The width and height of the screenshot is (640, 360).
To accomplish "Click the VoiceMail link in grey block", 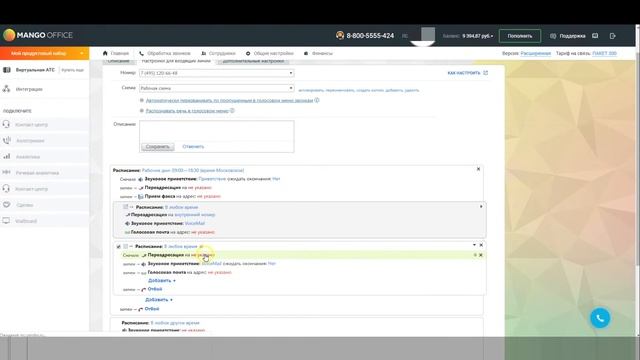I will point(195,223).
